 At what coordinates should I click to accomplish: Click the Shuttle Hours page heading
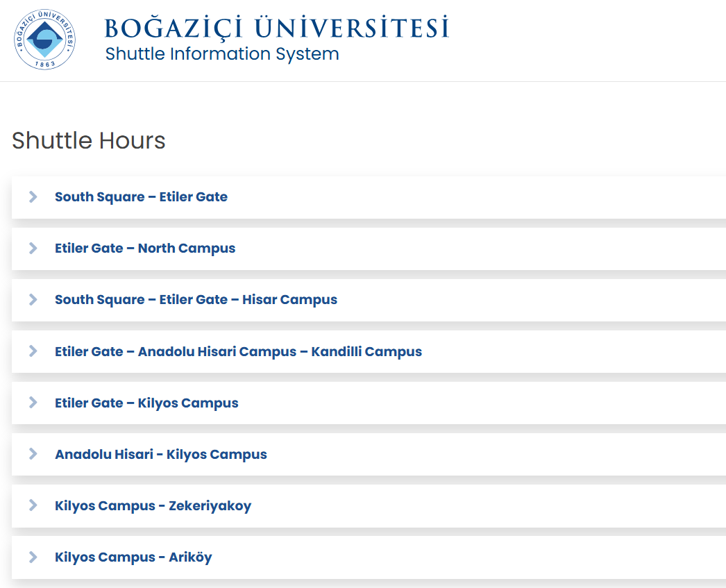coord(89,140)
